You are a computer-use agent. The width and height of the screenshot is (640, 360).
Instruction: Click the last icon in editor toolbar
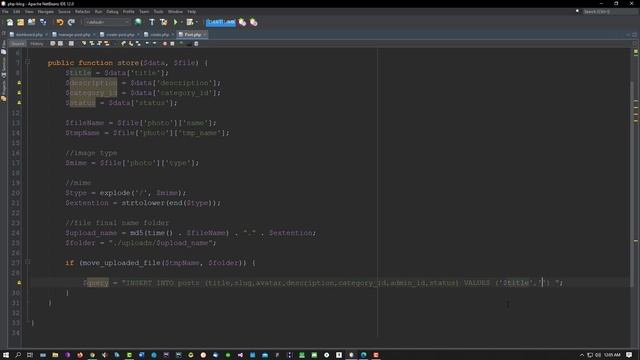196,44
